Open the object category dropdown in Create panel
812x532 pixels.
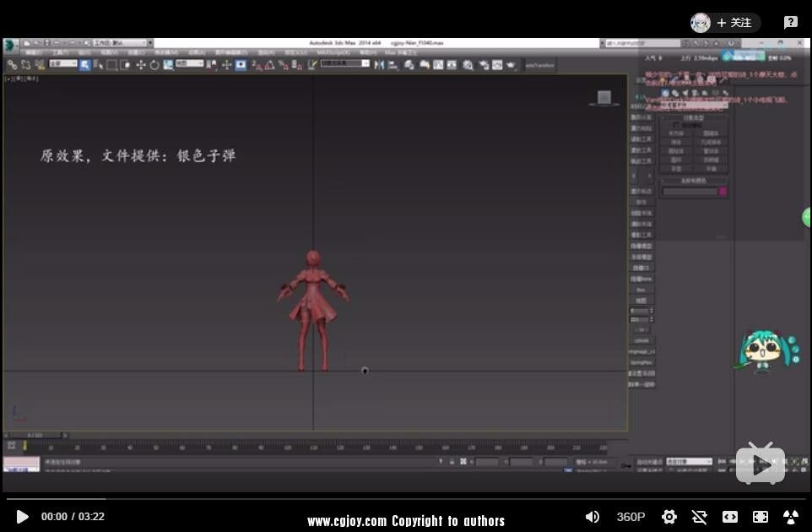tap(695, 106)
